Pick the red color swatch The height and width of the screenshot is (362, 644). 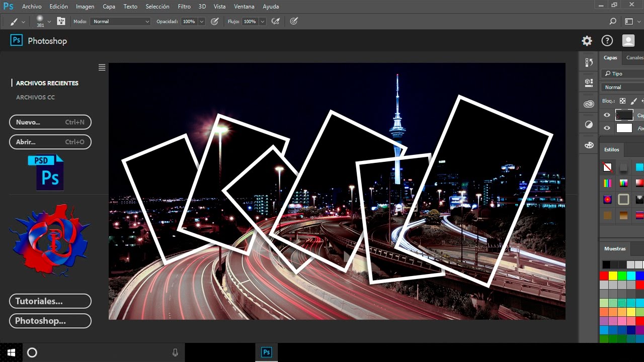[x=604, y=276]
